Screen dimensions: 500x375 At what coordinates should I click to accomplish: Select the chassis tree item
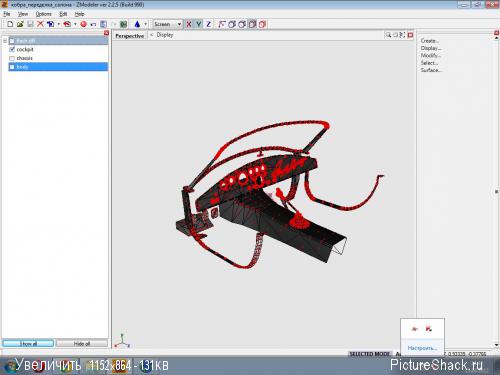tap(25, 58)
